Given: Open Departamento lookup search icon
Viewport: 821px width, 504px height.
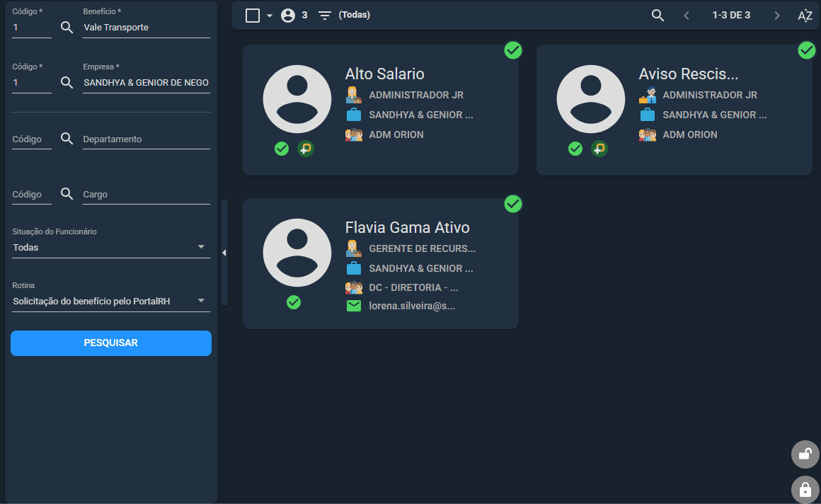Looking at the screenshot, I should tap(67, 138).
